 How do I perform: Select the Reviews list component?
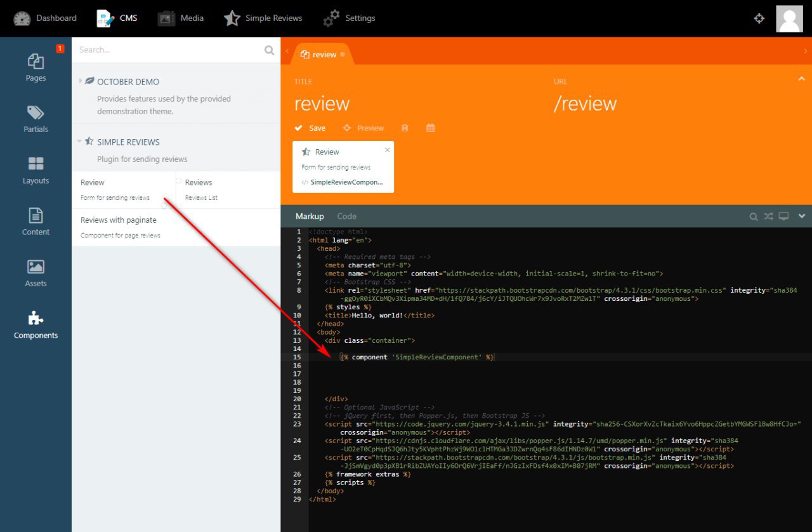(228, 189)
